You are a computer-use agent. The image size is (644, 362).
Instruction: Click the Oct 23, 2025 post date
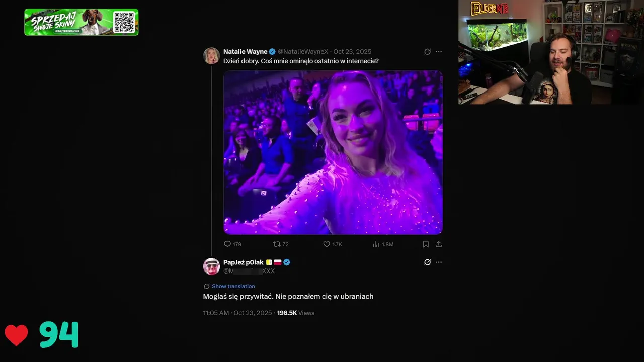[352, 52]
